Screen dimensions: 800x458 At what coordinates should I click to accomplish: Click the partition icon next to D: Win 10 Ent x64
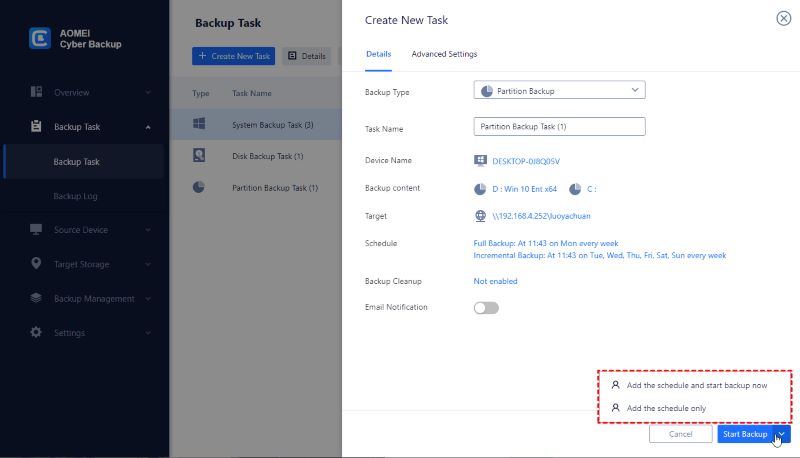[x=480, y=189]
